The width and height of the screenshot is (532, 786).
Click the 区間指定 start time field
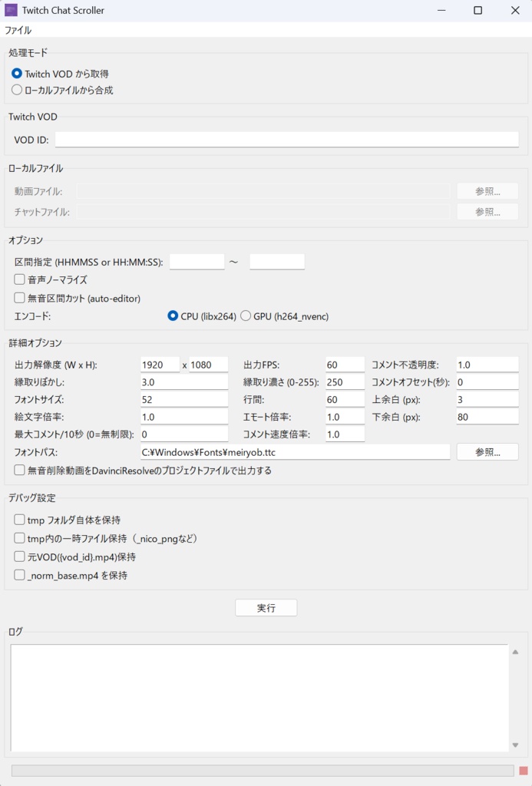197,262
